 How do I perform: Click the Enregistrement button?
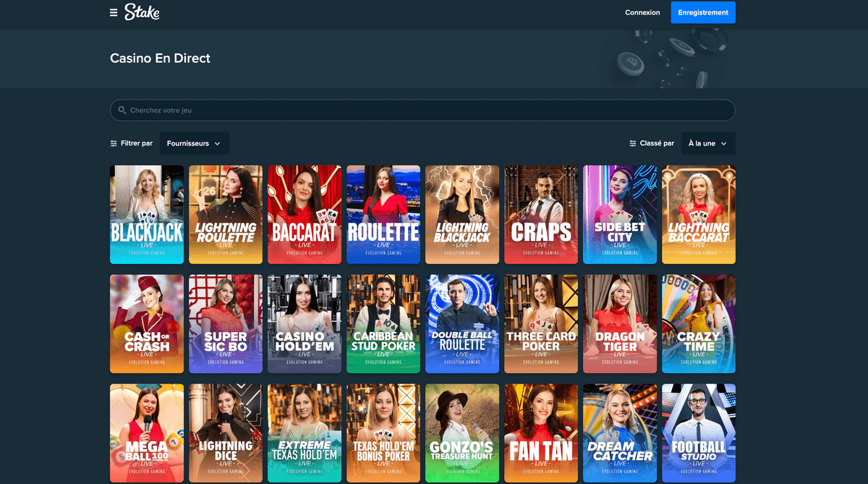point(703,12)
